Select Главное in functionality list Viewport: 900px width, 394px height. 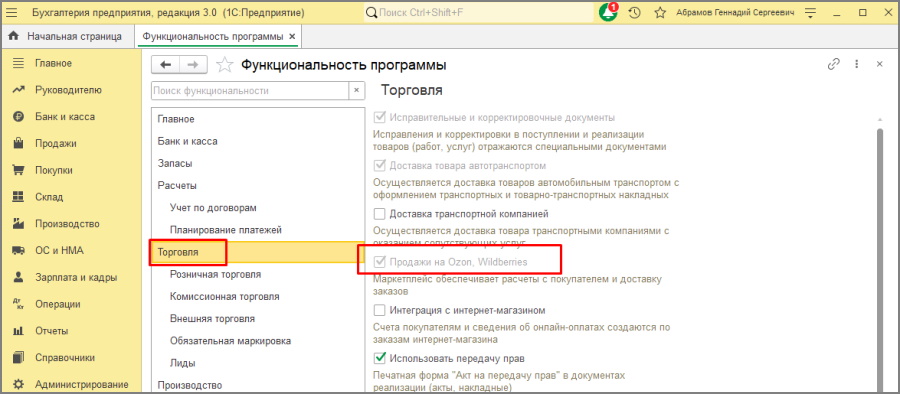click(258, 119)
